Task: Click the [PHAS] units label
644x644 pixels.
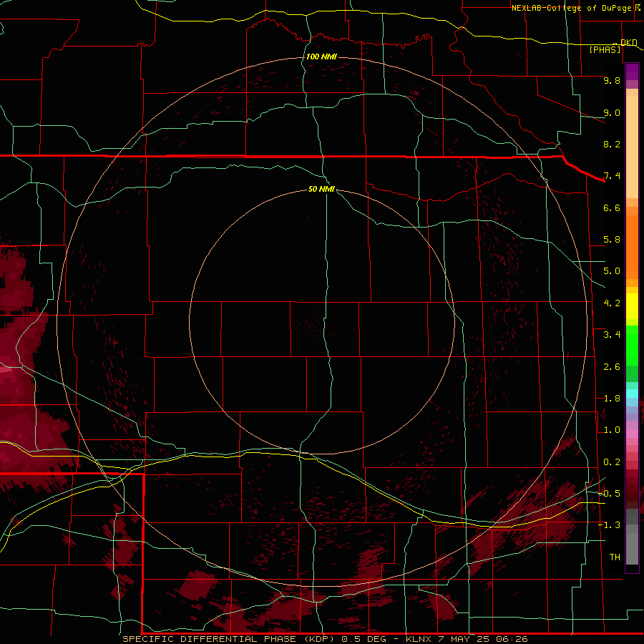Action: (x=605, y=50)
